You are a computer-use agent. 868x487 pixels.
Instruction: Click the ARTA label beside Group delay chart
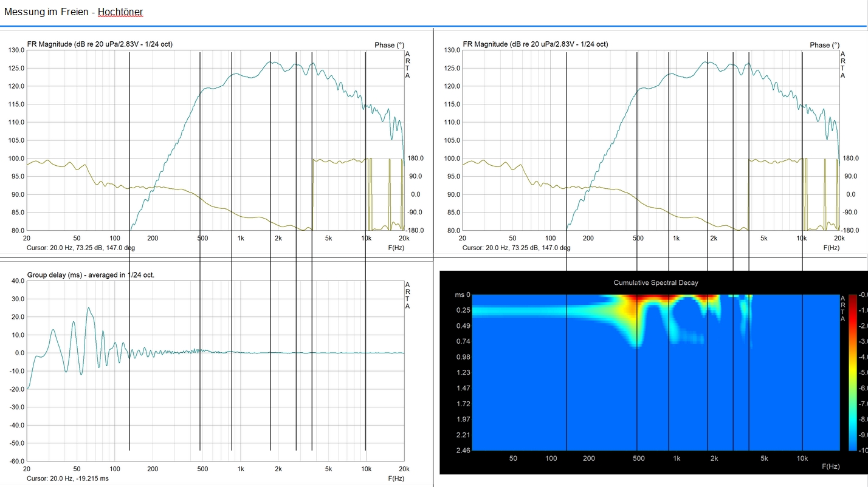[x=407, y=296]
